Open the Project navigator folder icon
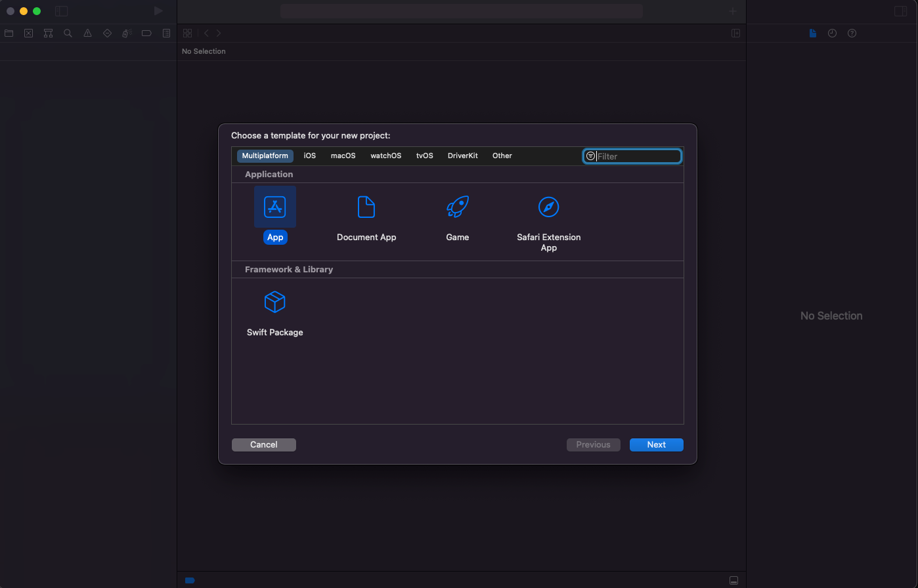The image size is (918, 588). tap(9, 33)
